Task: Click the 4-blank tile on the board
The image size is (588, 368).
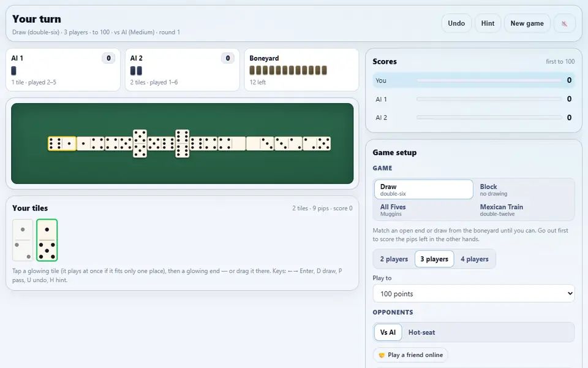Action: 232,144
